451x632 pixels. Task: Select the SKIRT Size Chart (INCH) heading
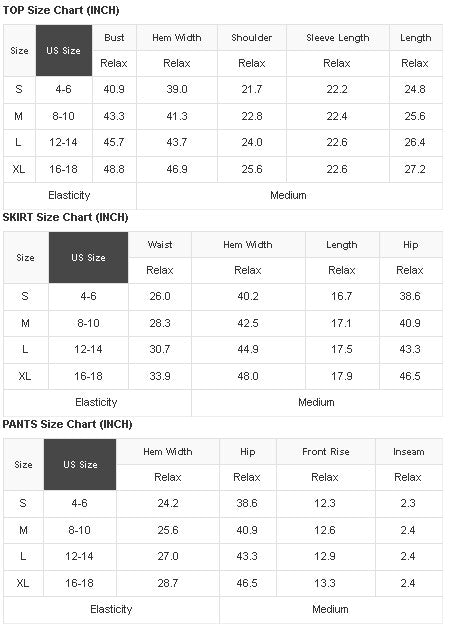tap(65, 217)
